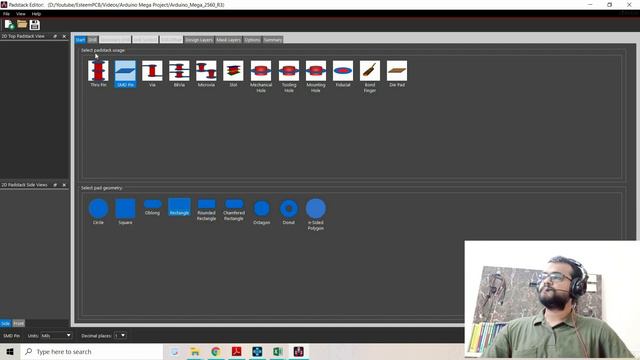
Task: Close the 2D Padstack Side Views panel
Action: (64, 185)
